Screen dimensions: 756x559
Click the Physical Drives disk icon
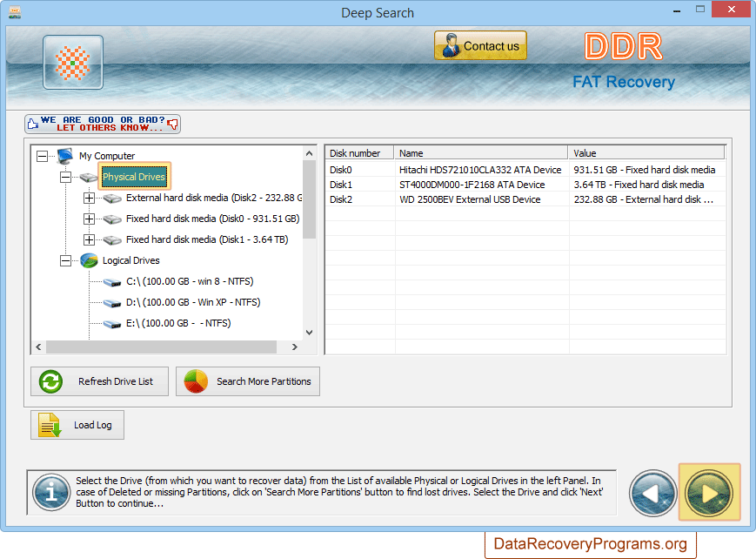point(89,178)
